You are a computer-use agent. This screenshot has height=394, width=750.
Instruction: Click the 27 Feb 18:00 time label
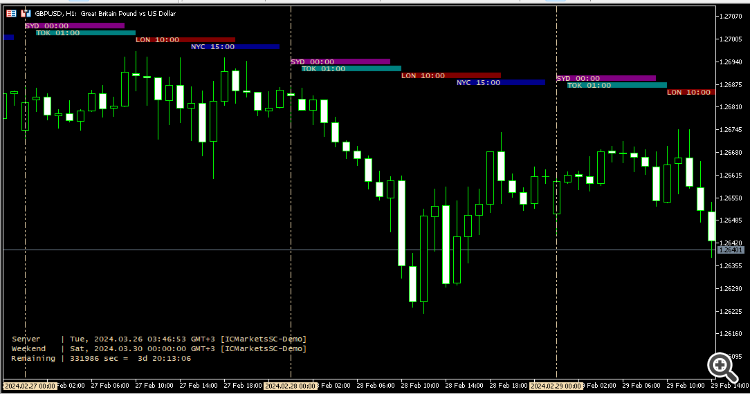click(243, 385)
